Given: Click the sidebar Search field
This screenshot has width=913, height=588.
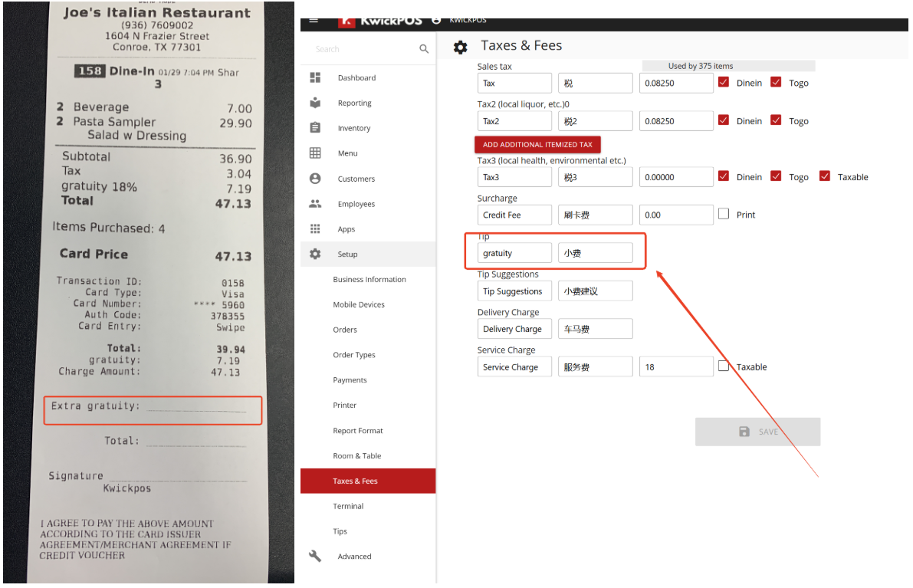Looking at the screenshot, I should (364, 49).
